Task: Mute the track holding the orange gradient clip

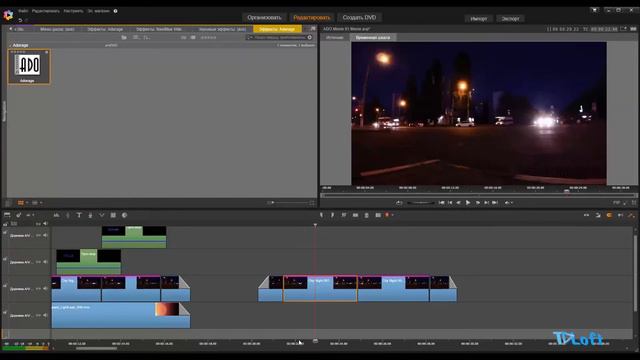Action: tap(45, 315)
